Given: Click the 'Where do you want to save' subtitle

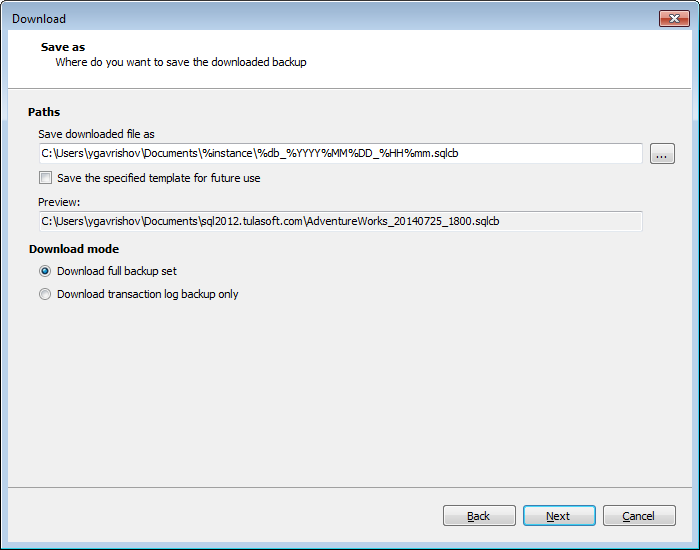Looking at the screenshot, I should click(x=181, y=62).
